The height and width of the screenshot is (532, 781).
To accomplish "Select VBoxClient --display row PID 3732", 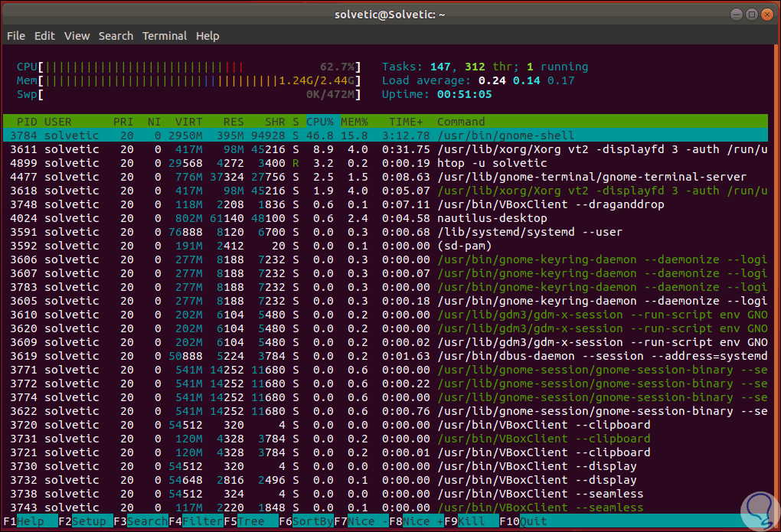I will (385, 480).
